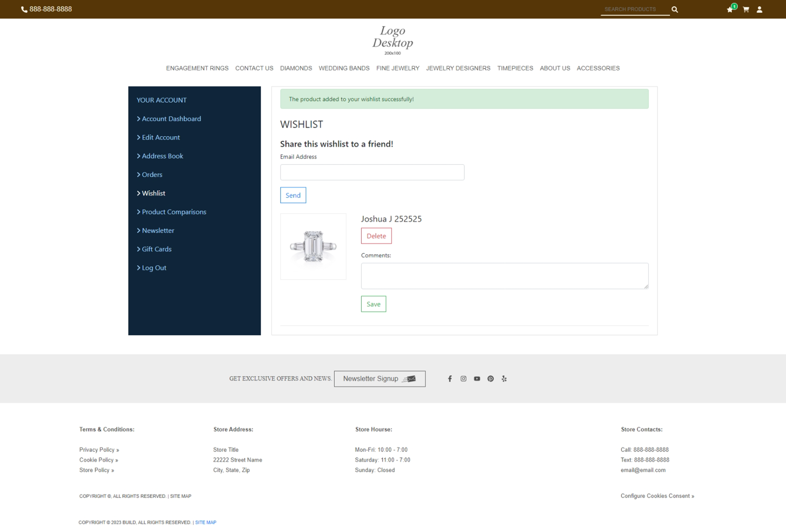This screenshot has height=532, width=786.
Task: Save the wishlist comment
Action: click(x=373, y=304)
